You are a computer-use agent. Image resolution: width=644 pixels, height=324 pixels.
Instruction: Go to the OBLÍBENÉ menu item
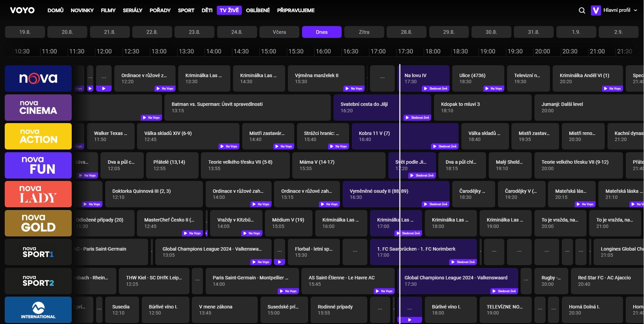pyautogui.click(x=258, y=10)
